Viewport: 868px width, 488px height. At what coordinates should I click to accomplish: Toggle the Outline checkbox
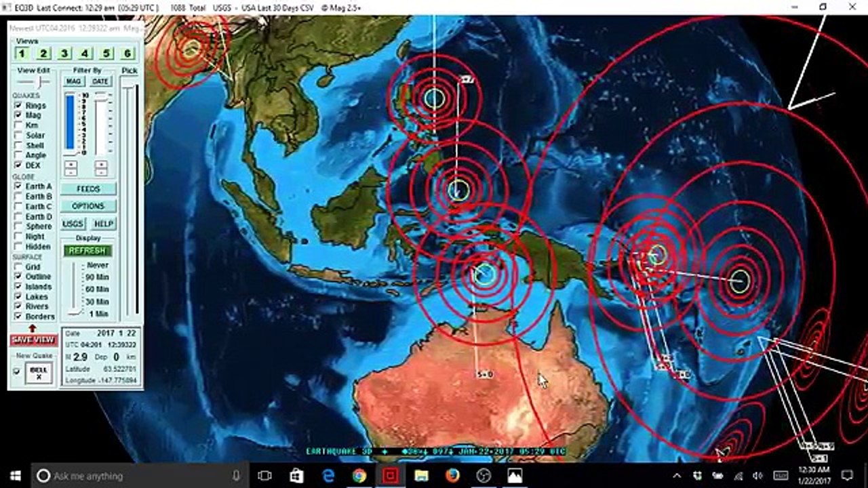pyautogui.click(x=18, y=277)
